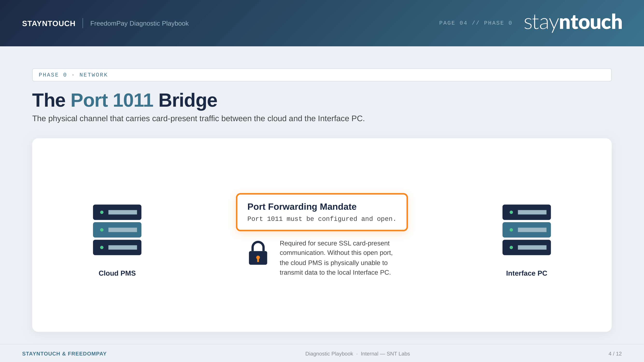
Task: Click bottom server unit of Interface PC
Action: (x=526, y=247)
